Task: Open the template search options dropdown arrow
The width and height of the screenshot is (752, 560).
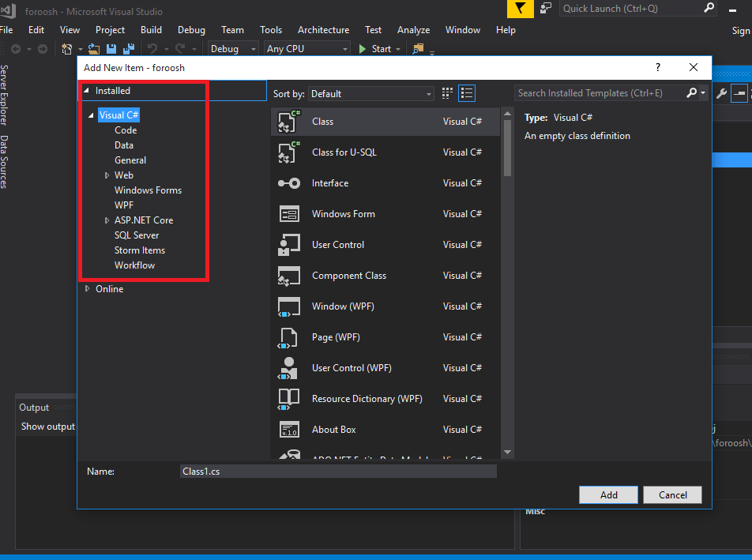Action: [x=703, y=93]
